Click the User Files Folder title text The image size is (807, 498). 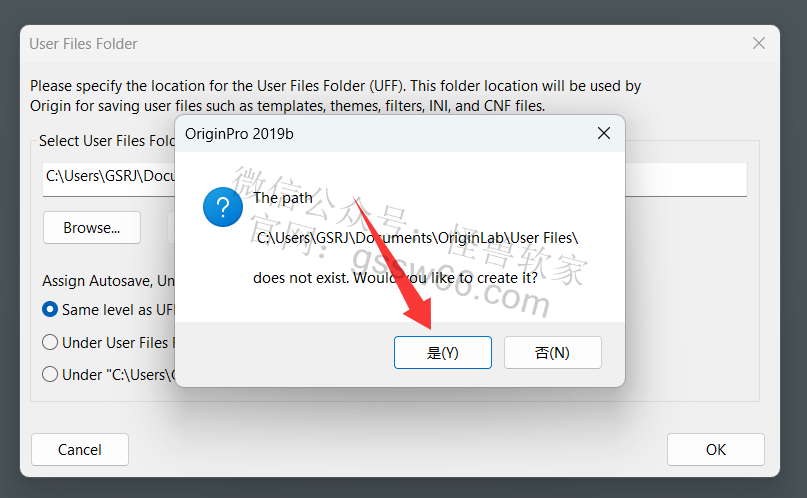pos(83,44)
